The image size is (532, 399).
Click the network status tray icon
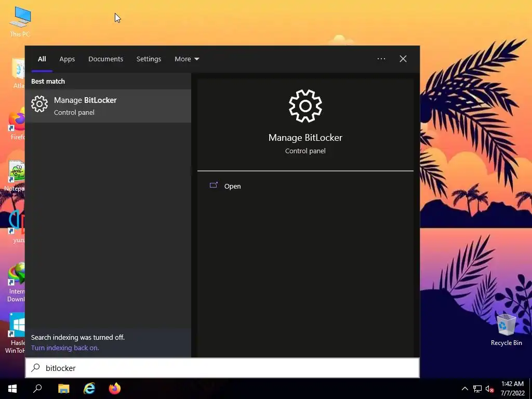[477, 389]
